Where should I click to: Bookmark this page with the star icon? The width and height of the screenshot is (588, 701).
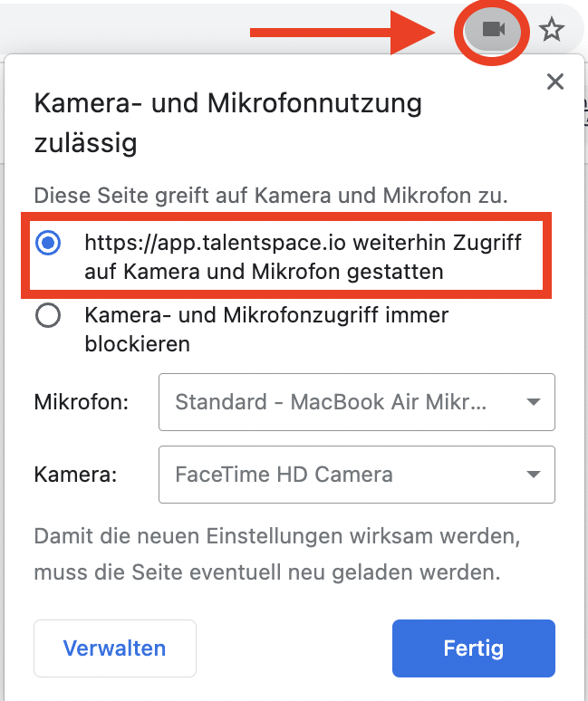552,30
